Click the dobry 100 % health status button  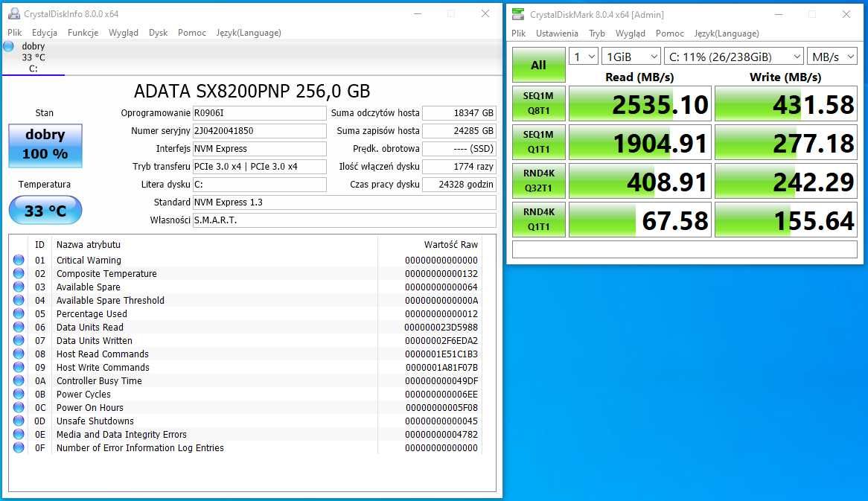tap(45, 146)
